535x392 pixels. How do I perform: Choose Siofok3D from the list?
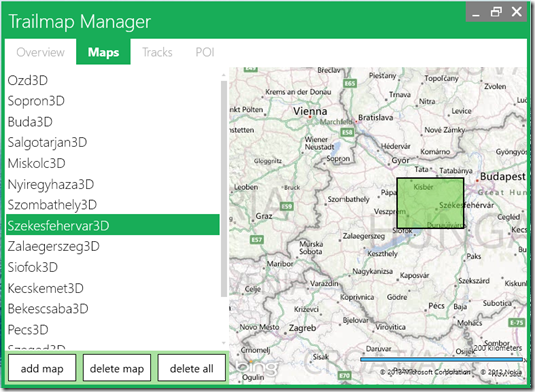tap(113, 267)
